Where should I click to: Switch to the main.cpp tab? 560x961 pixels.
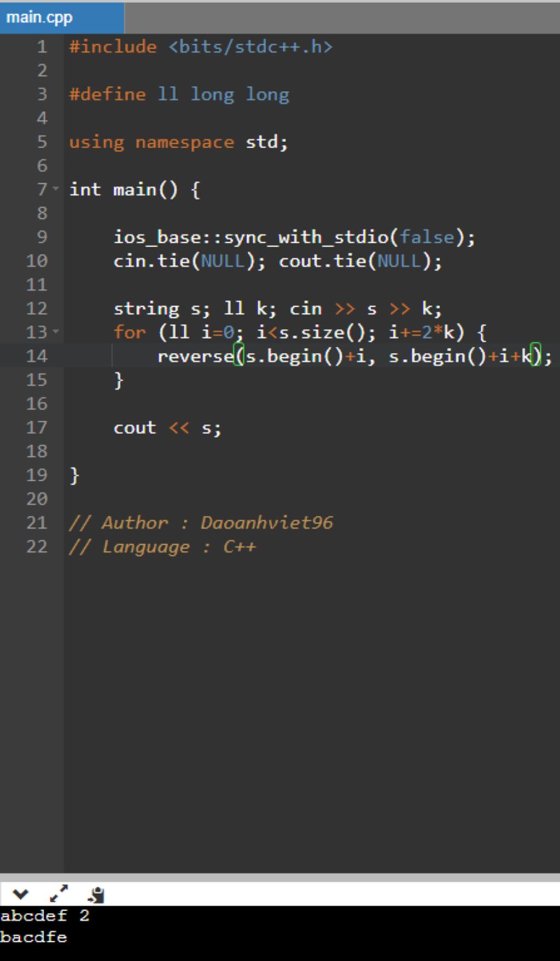pos(62,18)
